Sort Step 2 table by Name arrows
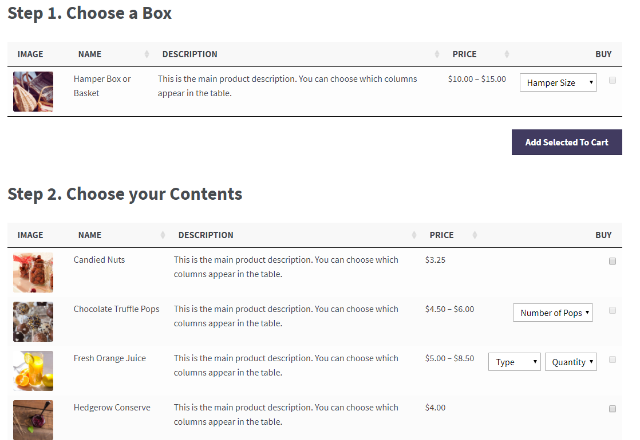The height and width of the screenshot is (440, 640). click(162, 235)
